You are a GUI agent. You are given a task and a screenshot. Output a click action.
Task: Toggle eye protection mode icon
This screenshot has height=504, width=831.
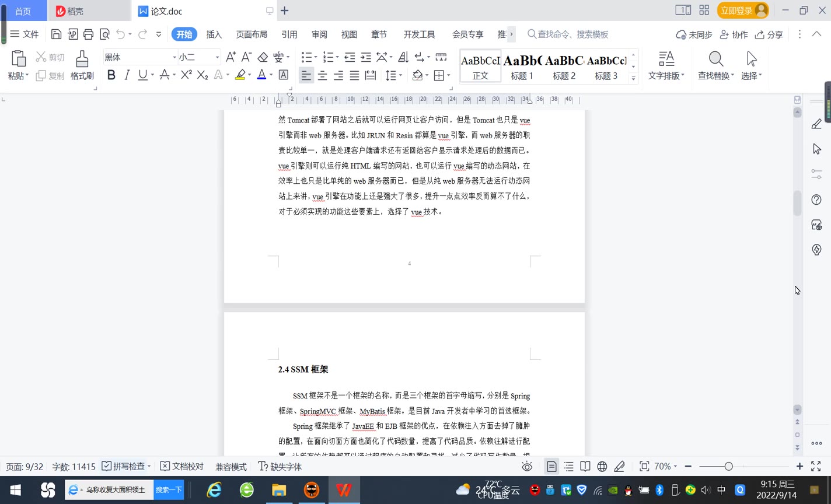(x=527, y=466)
